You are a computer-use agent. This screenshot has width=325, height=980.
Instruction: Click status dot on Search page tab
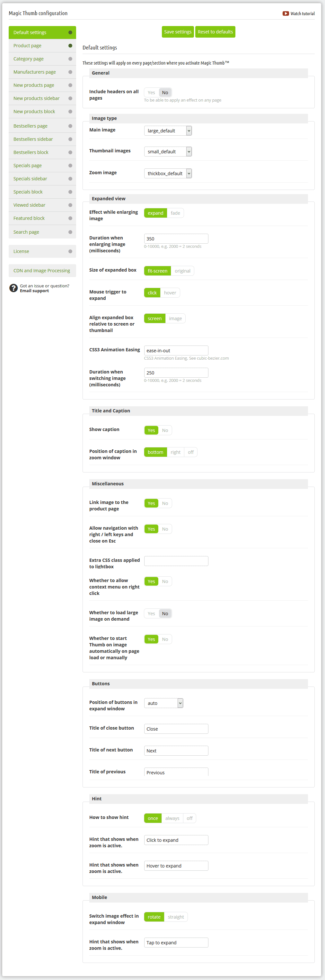pos(70,232)
